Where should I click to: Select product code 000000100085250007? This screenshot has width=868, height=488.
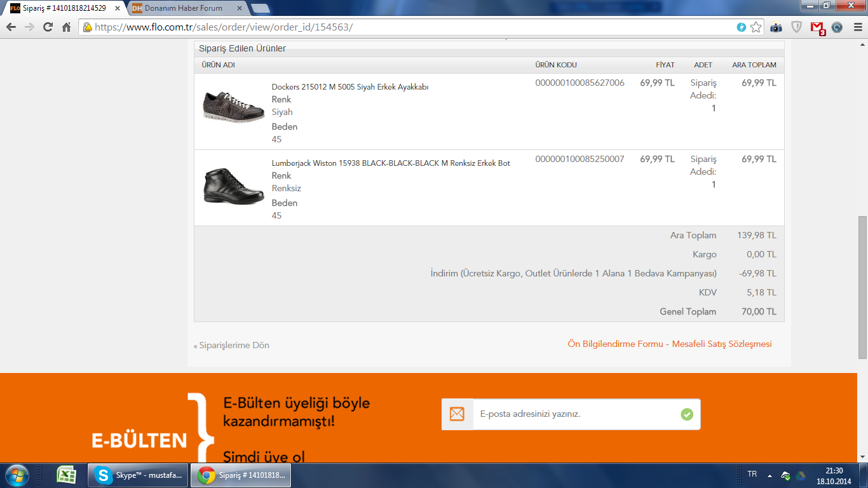click(x=580, y=159)
